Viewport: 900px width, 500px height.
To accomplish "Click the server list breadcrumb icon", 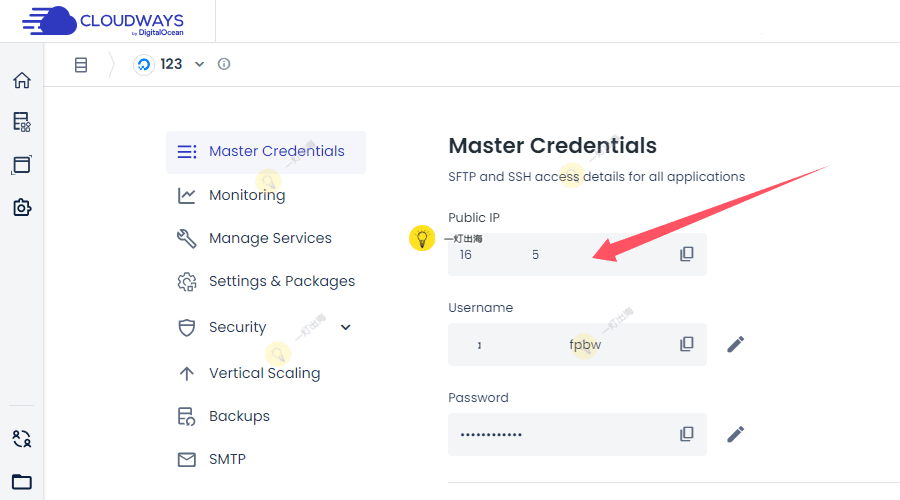I will [x=81, y=65].
